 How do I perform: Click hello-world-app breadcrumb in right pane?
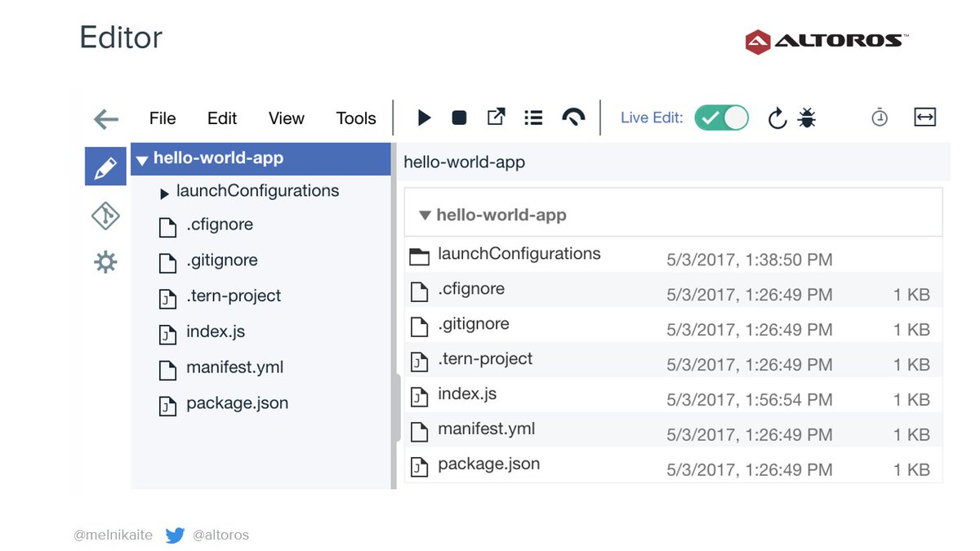tap(465, 162)
